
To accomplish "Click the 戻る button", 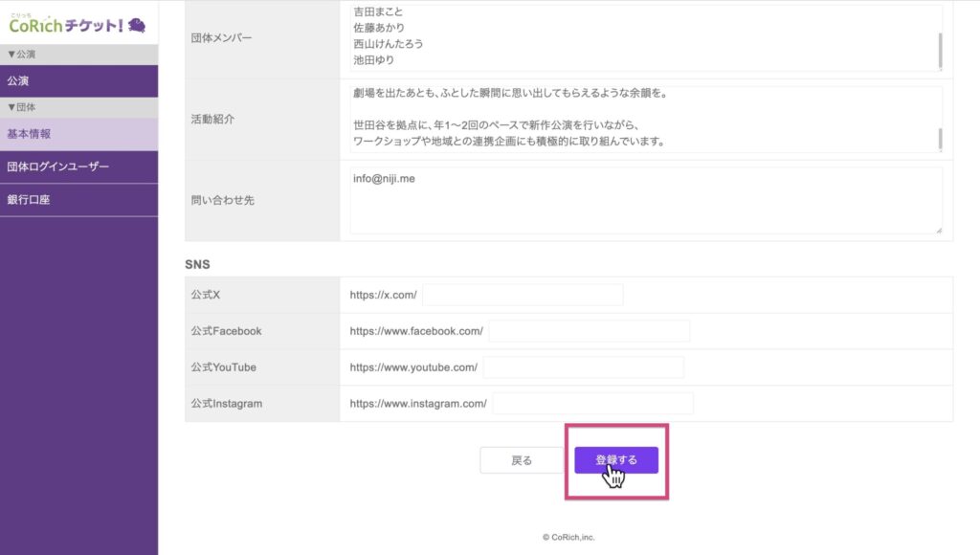I will pos(522,460).
